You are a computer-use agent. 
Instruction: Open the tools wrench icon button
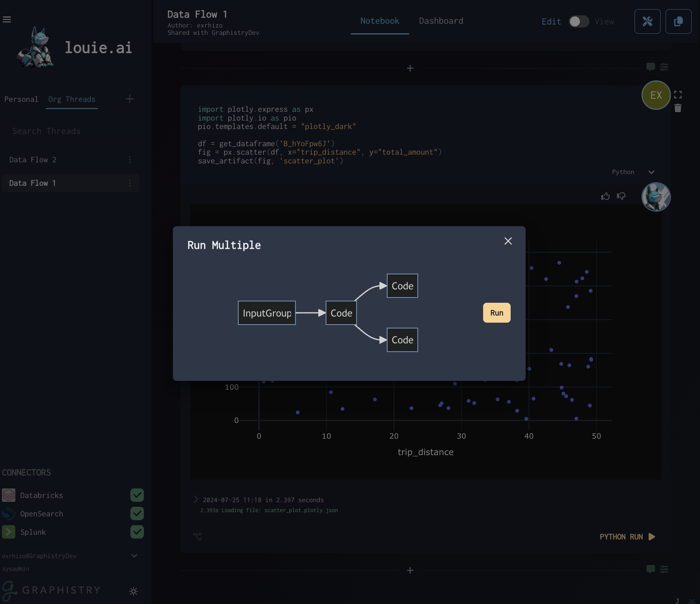[647, 21]
